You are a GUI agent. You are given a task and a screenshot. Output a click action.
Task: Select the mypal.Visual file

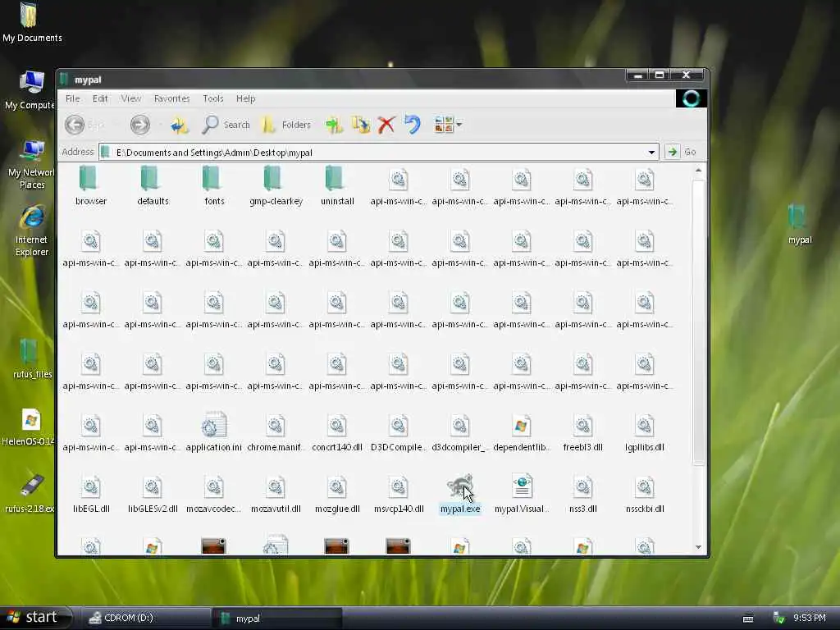(x=521, y=493)
